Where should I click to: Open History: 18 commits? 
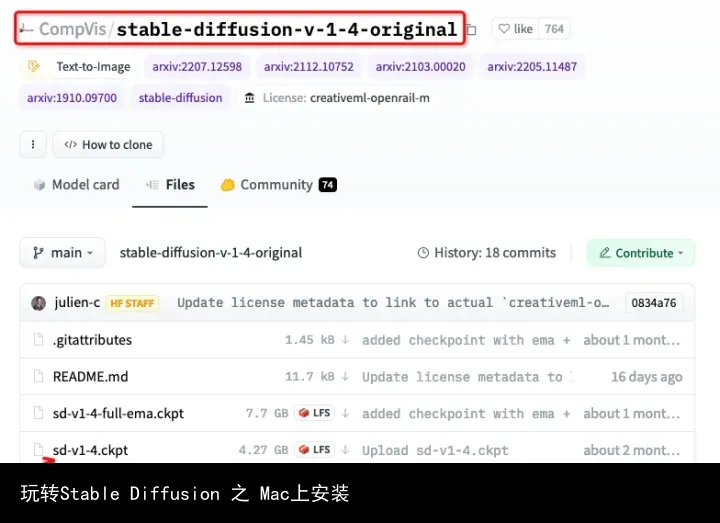tap(487, 253)
